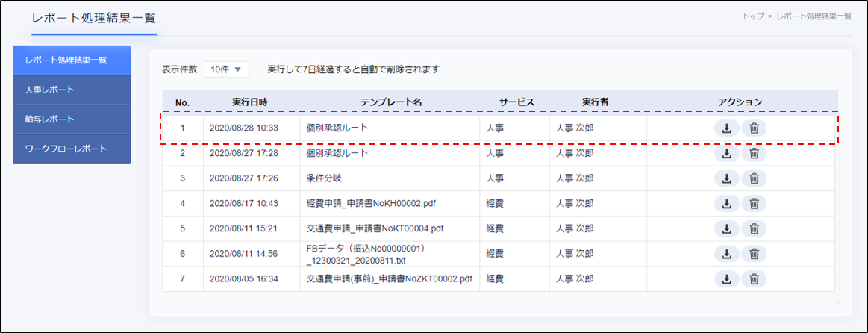Delete the row 2 個別承認ルート report

[754, 153]
